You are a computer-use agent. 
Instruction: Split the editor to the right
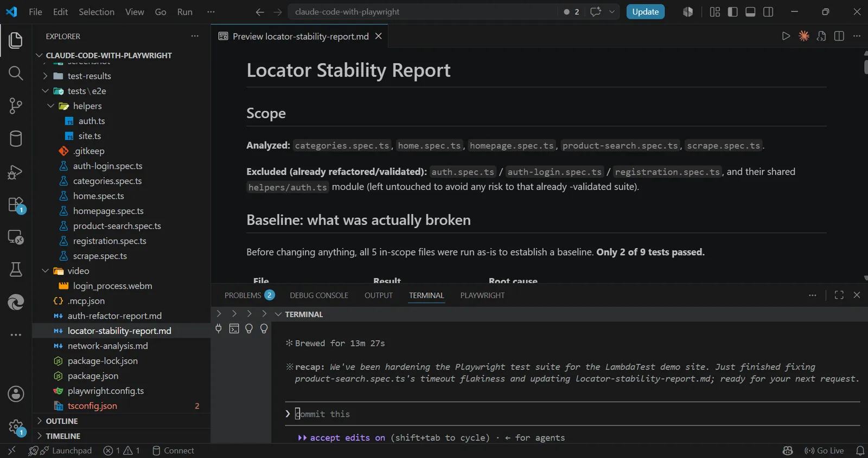coord(839,36)
